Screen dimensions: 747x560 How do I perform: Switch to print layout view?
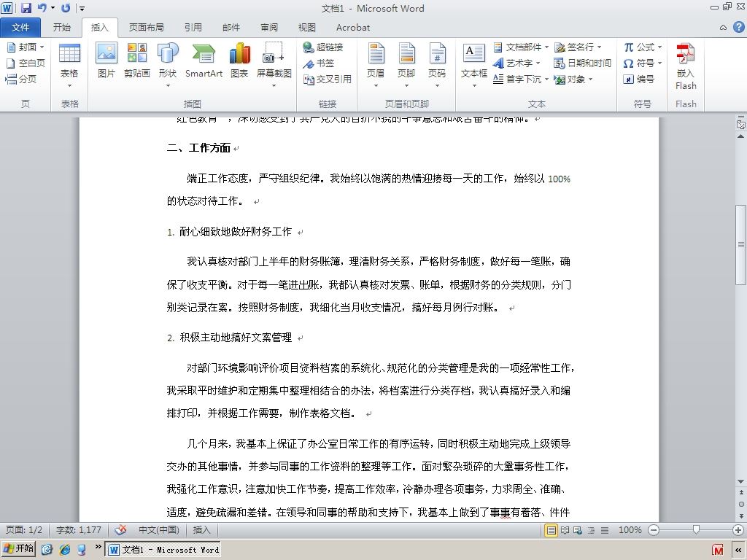(551, 530)
